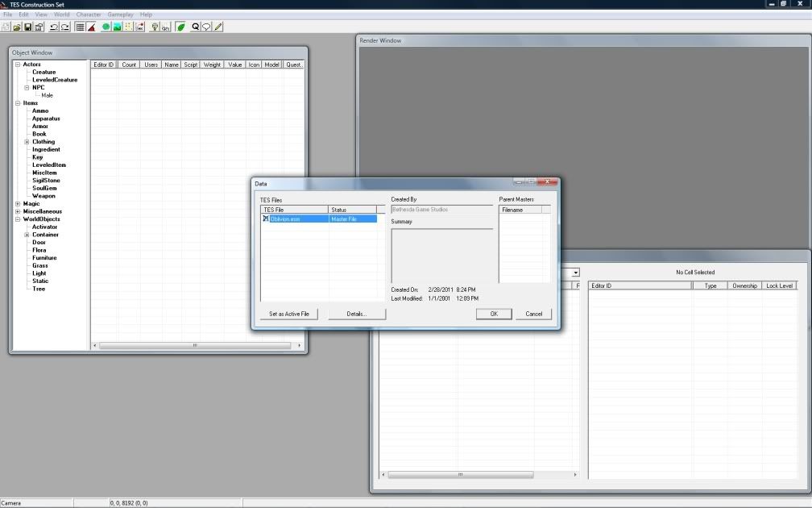Select Weapon in the object tree
The image size is (812, 508).
pos(43,196)
